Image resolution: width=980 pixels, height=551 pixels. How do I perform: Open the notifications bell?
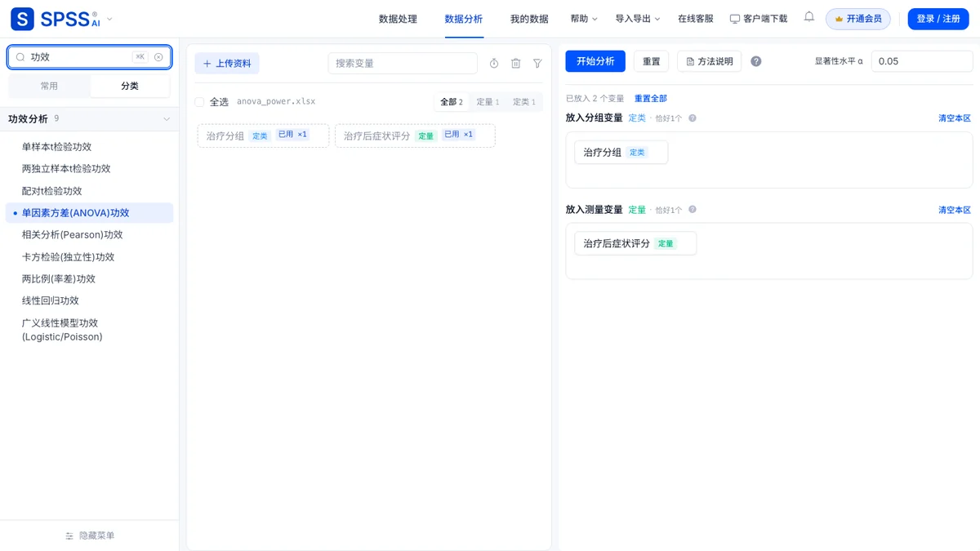809,17
